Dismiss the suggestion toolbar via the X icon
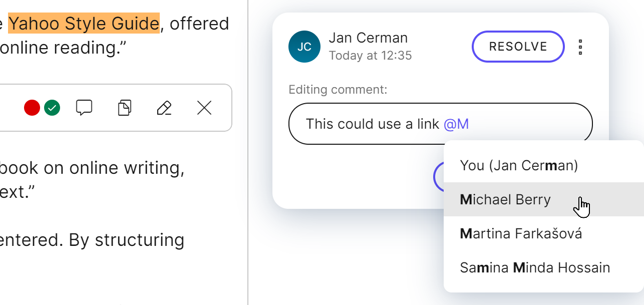This screenshot has width=644, height=305. [x=204, y=108]
